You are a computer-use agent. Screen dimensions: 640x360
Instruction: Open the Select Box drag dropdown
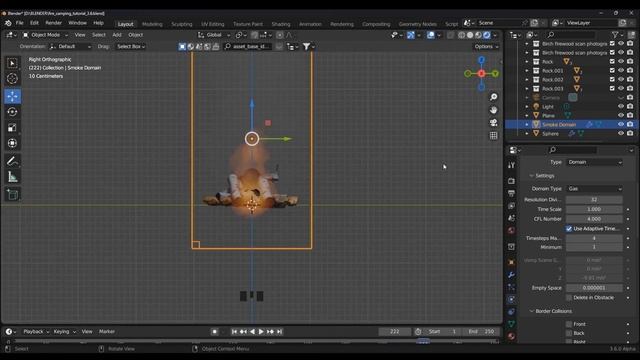pyautogui.click(x=131, y=47)
